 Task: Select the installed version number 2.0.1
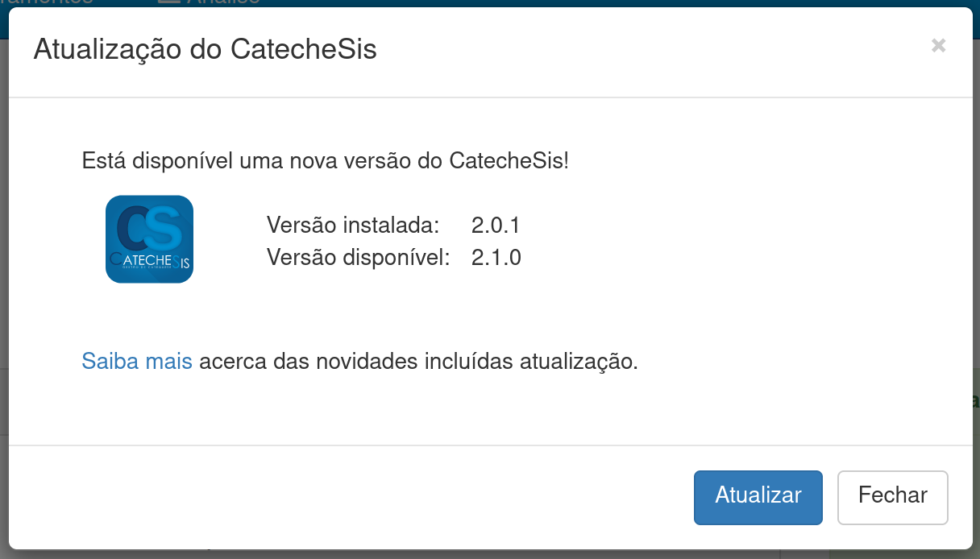click(x=496, y=225)
